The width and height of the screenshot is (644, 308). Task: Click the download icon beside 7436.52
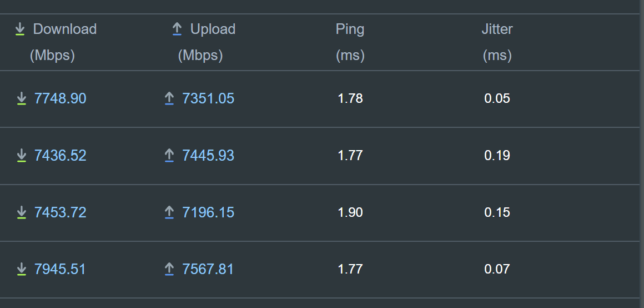coord(22,156)
